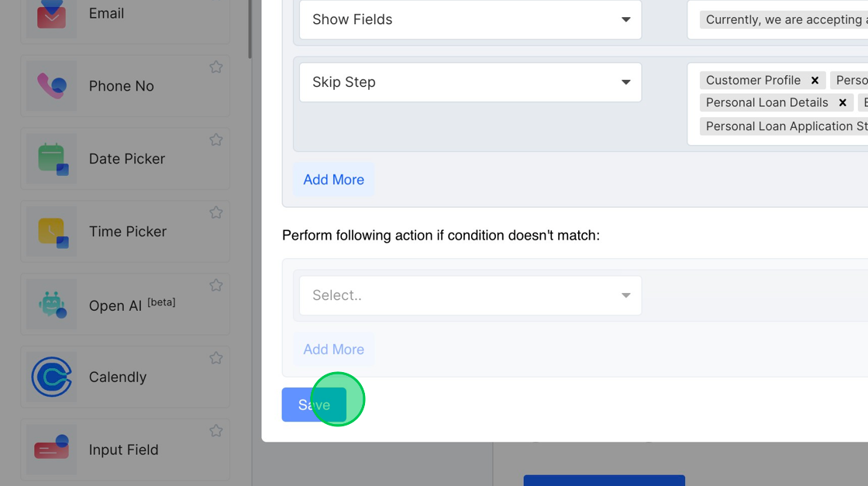Remove the Personal Loan Details tag
The width and height of the screenshot is (868, 486).
842,103
